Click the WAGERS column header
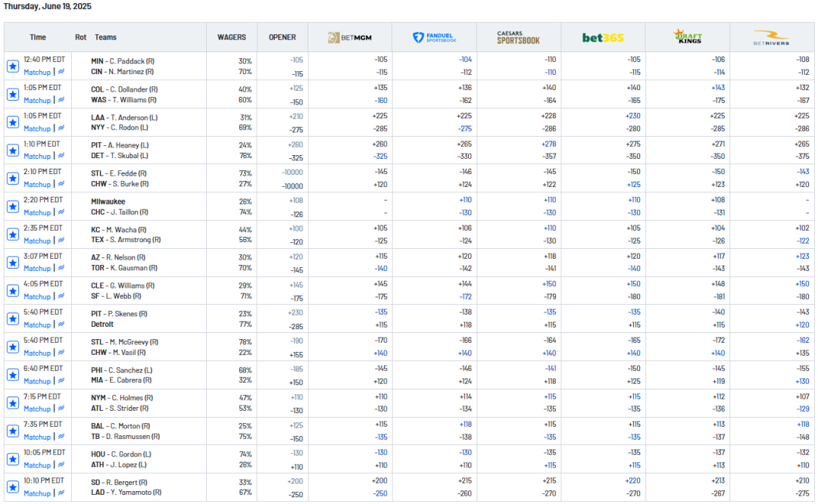 pos(232,37)
